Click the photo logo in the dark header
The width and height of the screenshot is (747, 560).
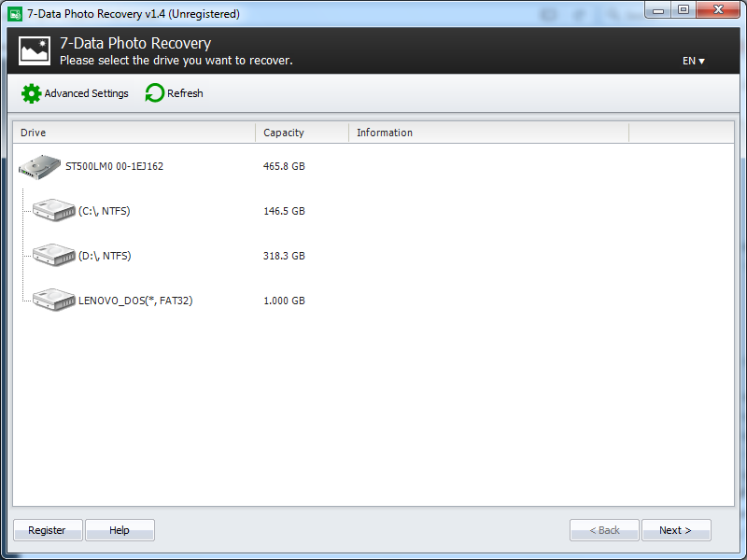34,50
